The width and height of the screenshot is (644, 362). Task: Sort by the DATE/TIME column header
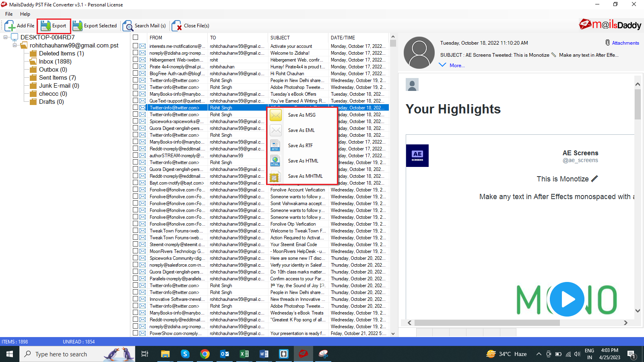[359, 38]
